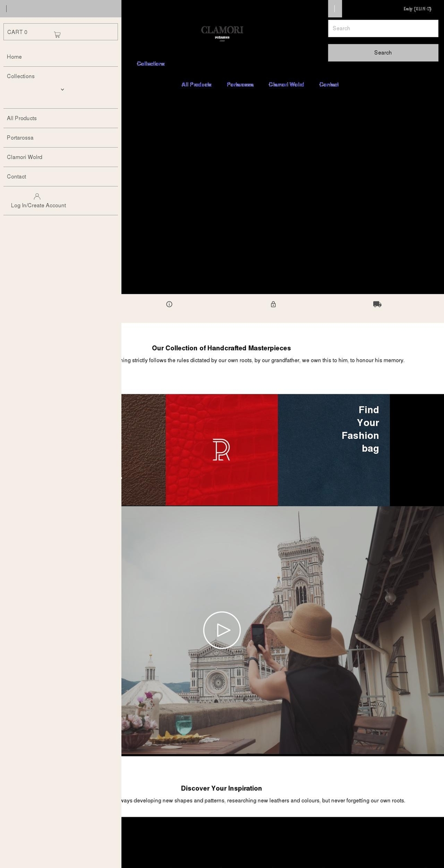Screen dimensions: 444x868
Task: Click the Discover Your Inspiration heading
Action: click(222, 788)
